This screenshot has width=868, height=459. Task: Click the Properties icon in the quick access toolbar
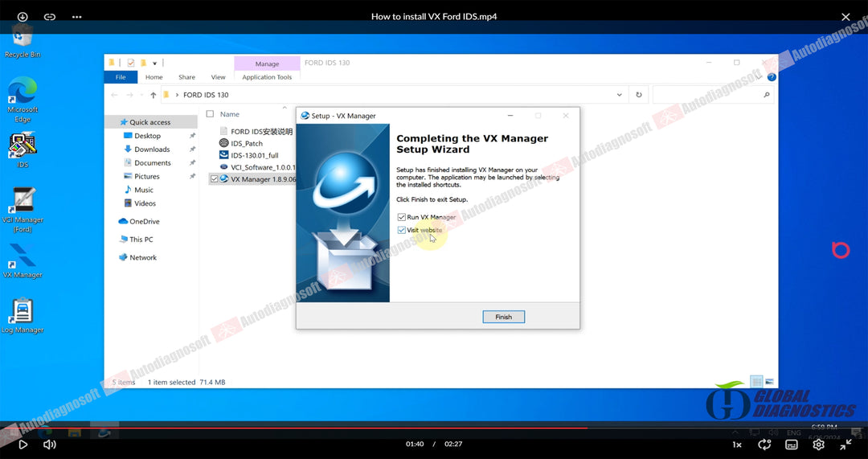coord(131,64)
